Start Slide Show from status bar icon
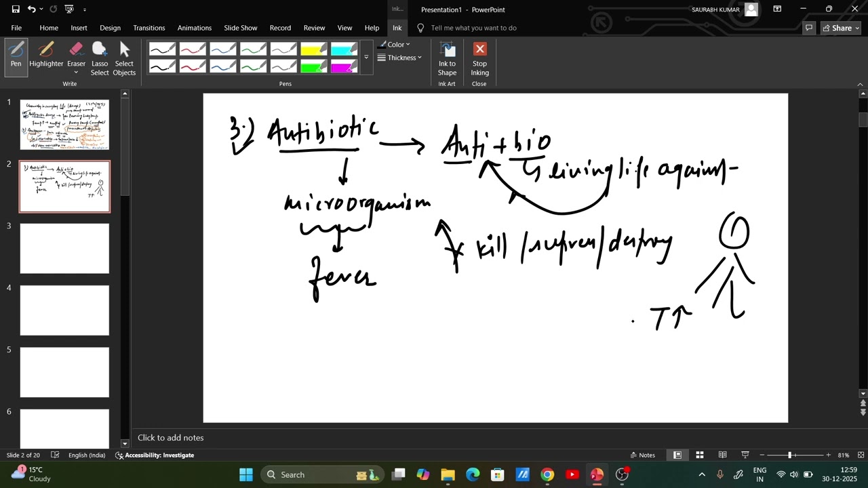The width and height of the screenshot is (868, 488). (745, 455)
